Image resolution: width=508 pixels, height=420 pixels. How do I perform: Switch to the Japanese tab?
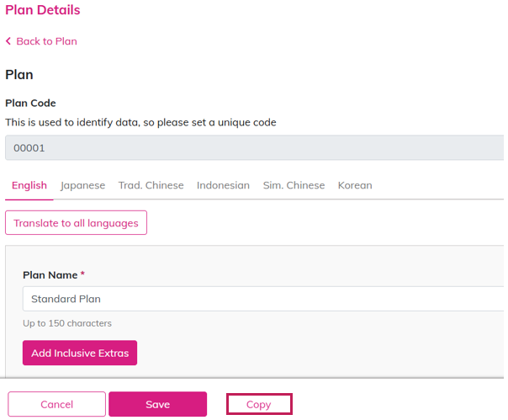[82, 185]
